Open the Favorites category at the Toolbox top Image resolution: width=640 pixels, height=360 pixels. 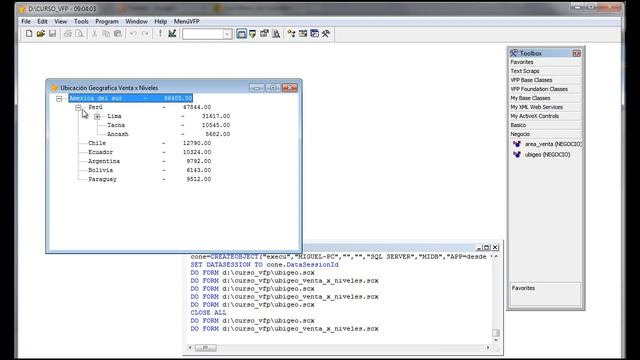pos(545,62)
